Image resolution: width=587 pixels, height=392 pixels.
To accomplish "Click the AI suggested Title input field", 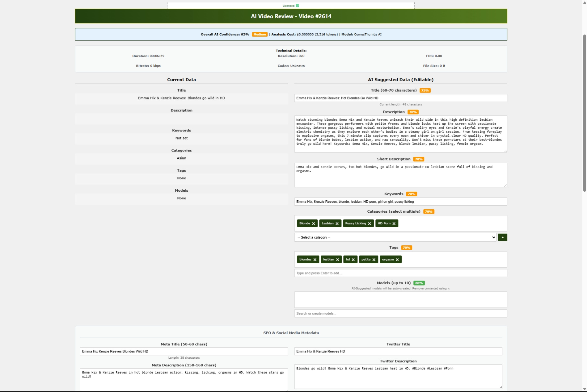I will tap(400, 98).
